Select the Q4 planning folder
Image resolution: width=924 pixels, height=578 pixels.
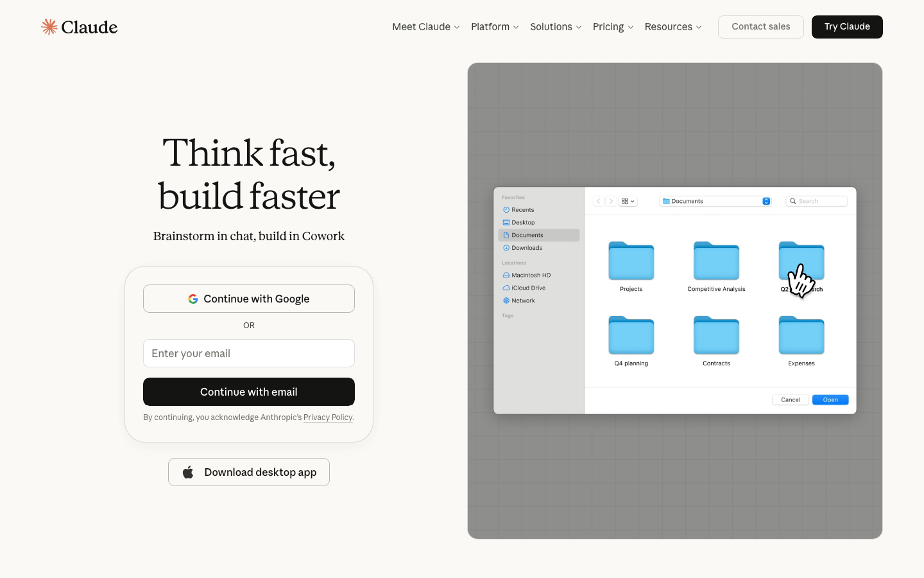coord(631,341)
